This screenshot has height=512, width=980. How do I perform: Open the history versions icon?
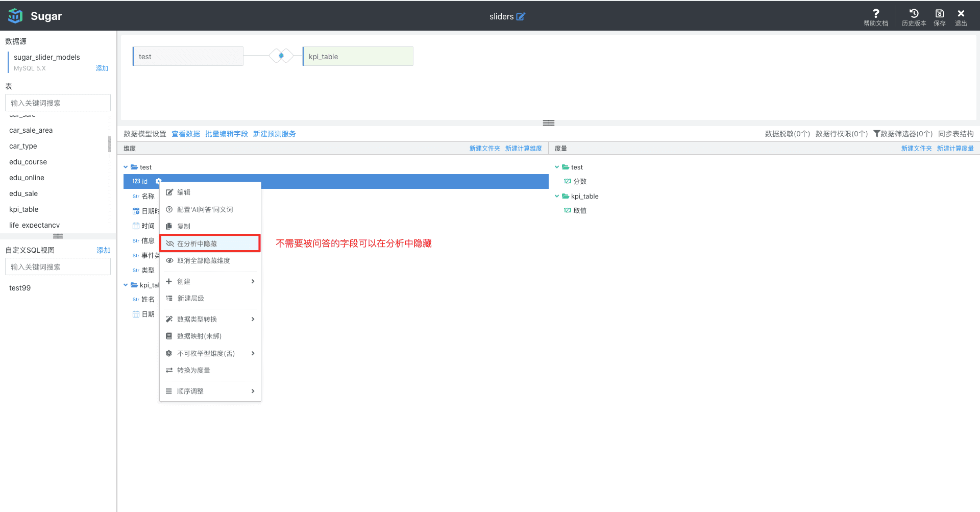tap(914, 13)
